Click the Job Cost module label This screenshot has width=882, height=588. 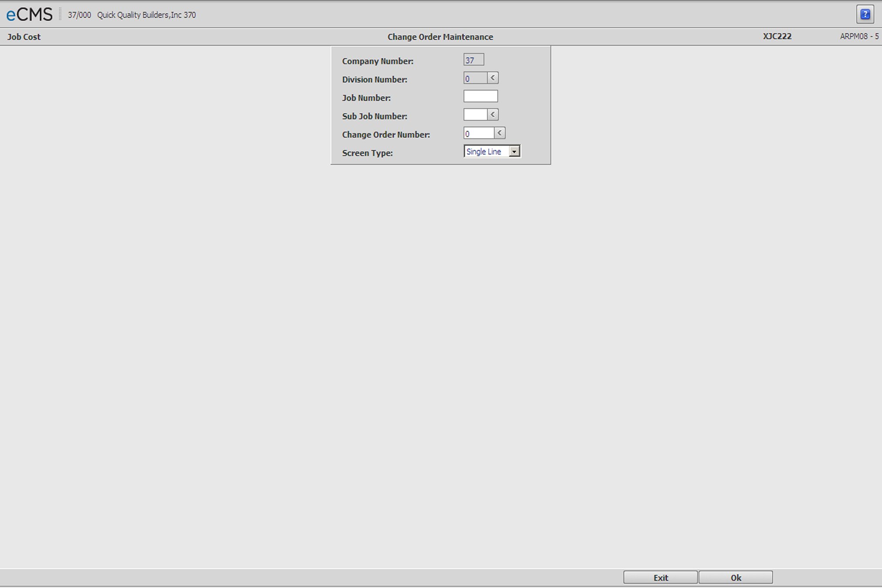tap(24, 37)
